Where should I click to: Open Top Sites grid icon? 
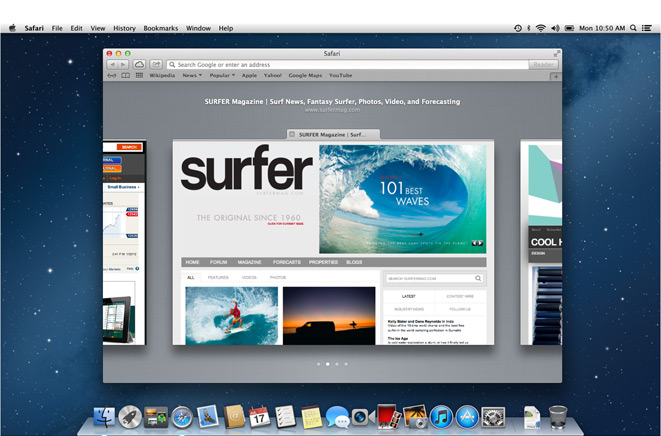click(x=138, y=75)
